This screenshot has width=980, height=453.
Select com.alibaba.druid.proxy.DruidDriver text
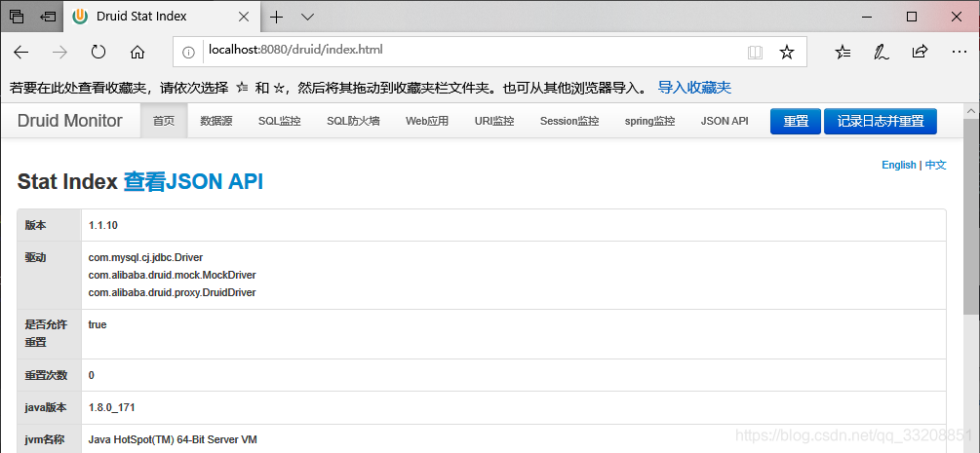click(172, 292)
